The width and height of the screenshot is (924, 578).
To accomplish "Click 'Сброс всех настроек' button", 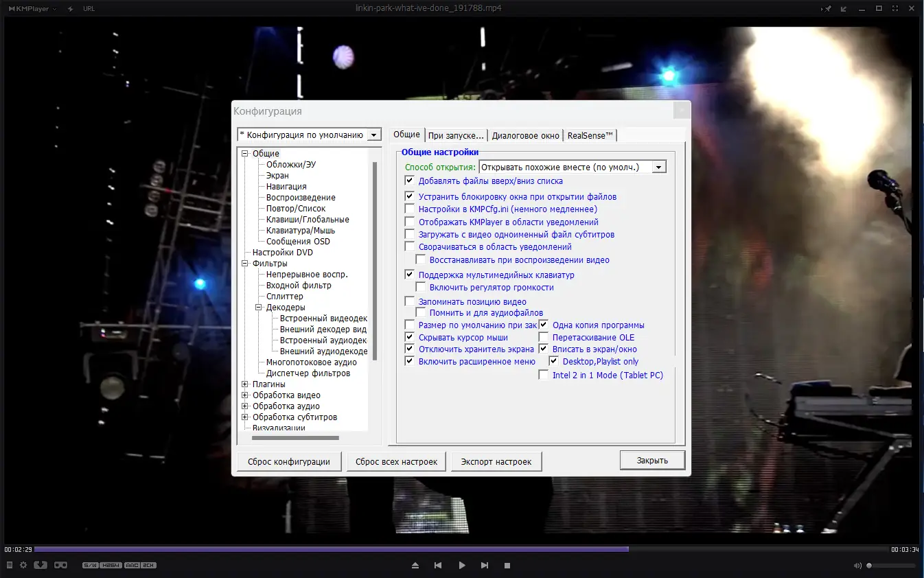I will pyautogui.click(x=397, y=461).
